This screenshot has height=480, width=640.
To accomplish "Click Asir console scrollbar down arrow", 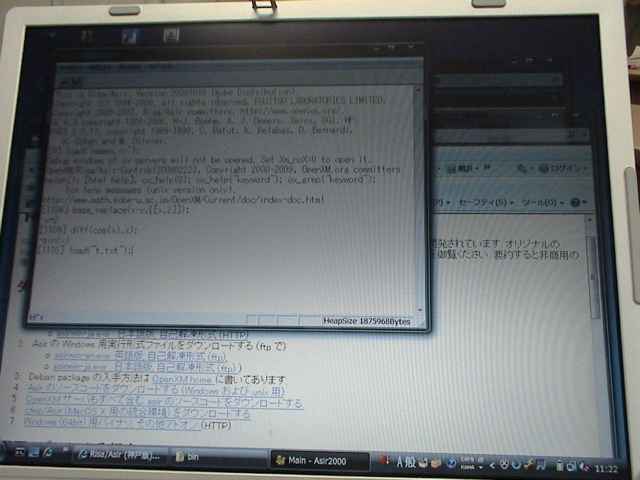I will tap(420, 311).
